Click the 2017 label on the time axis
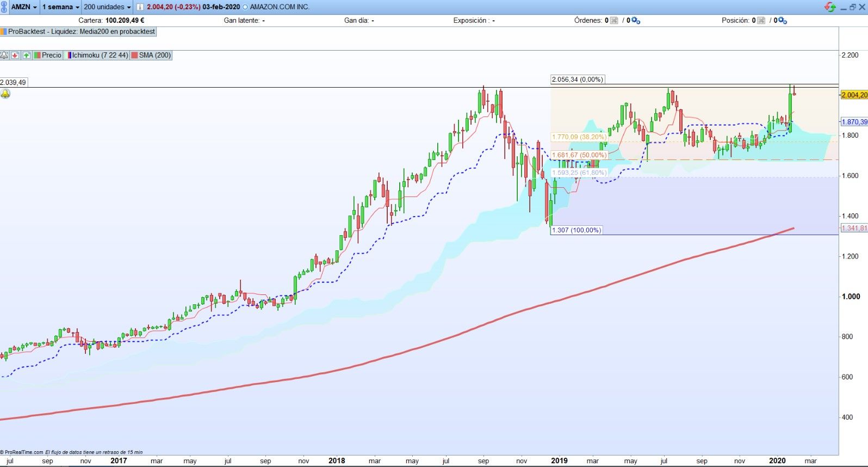This screenshot has height=467, width=868. click(119, 460)
